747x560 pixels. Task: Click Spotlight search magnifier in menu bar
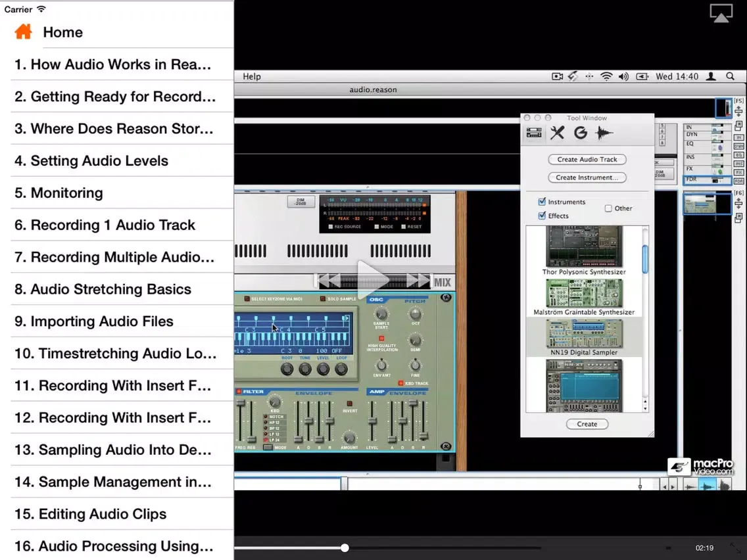[730, 76]
